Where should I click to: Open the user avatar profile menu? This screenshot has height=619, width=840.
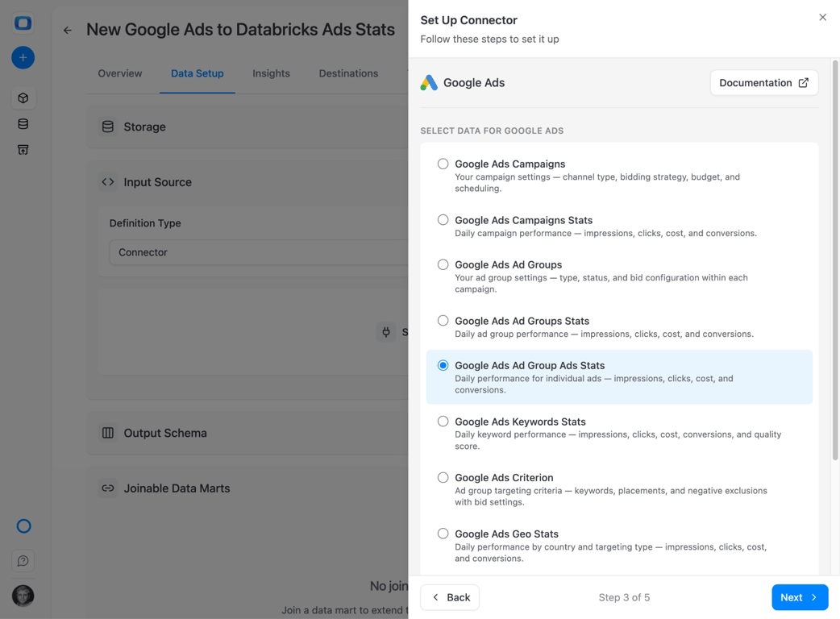point(23,596)
